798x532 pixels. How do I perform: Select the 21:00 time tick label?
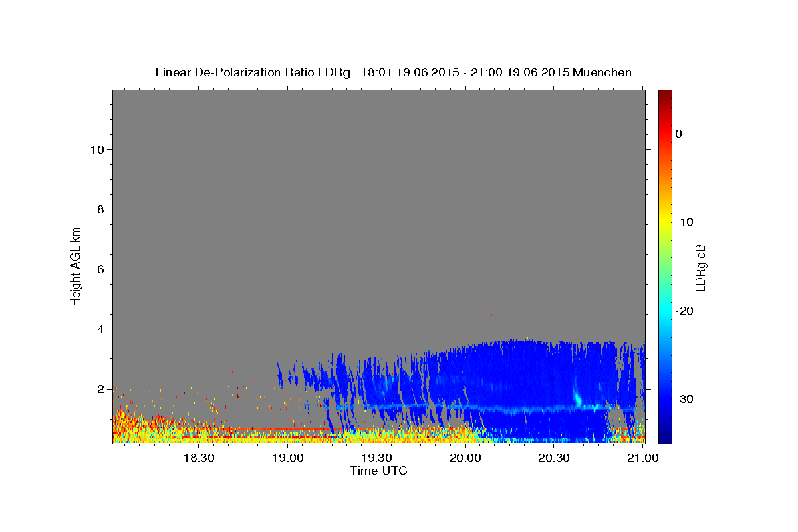click(642, 458)
